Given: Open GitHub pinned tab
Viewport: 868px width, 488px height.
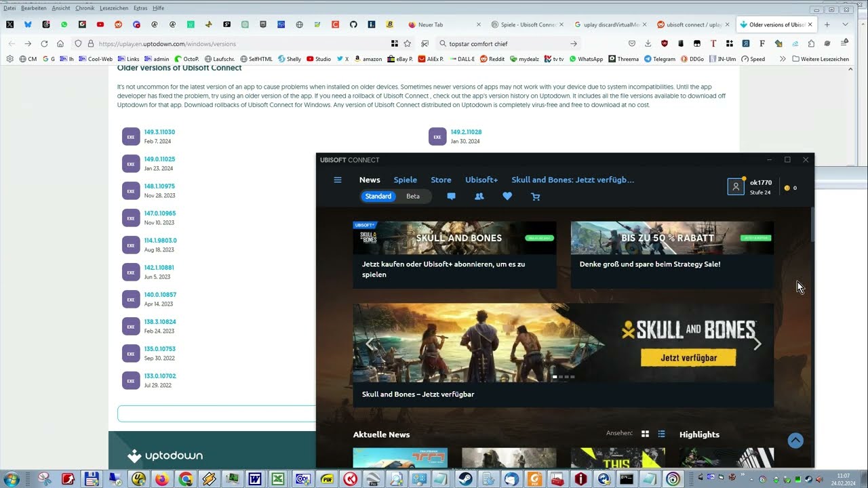Looking at the screenshot, I should click(x=353, y=24).
